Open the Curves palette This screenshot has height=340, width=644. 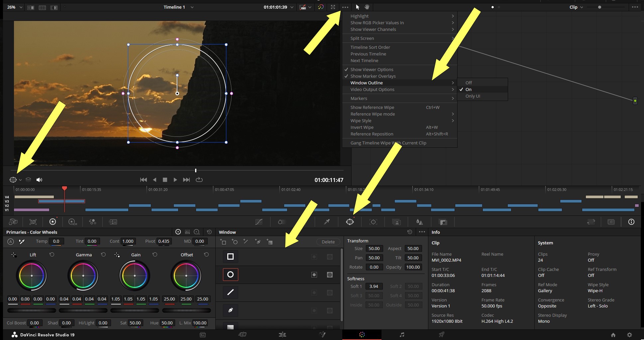[x=259, y=222]
